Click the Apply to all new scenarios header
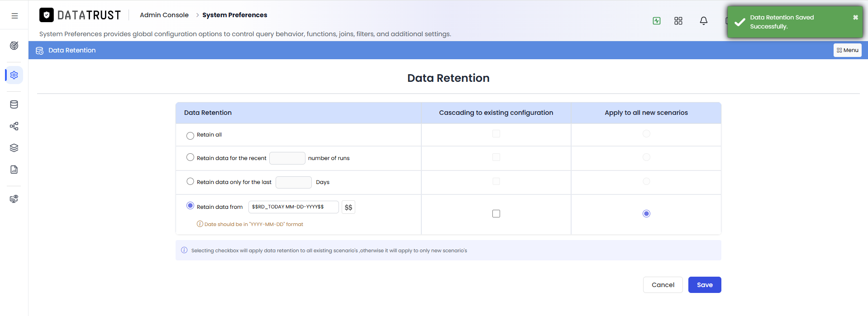Viewport: 868px width, 316px height. [x=646, y=113]
